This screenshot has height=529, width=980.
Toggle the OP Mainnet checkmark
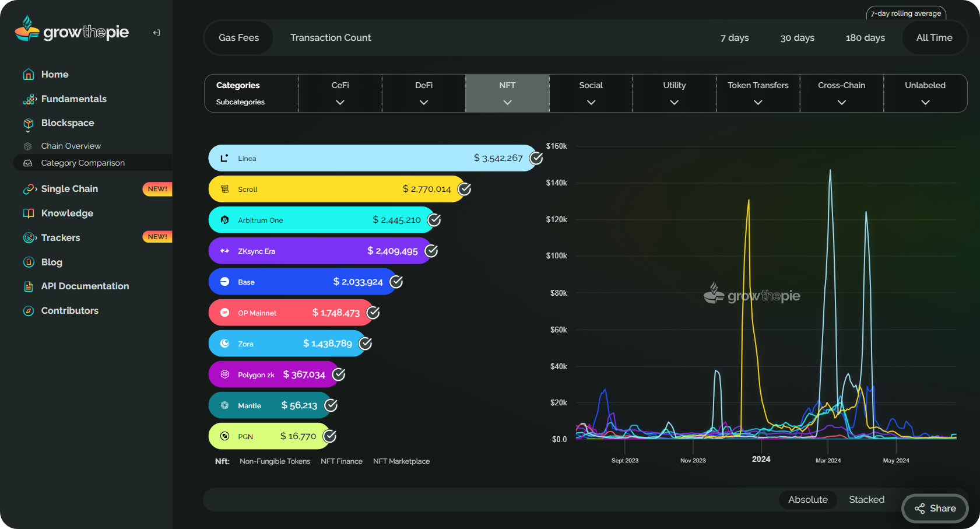click(x=373, y=313)
